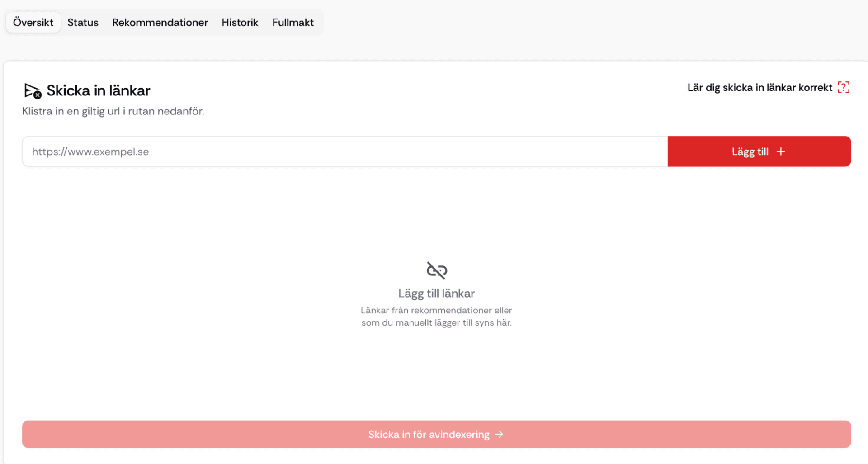Open the Fullmakt tab
This screenshot has width=868, height=464.
[x=292, y=23]
